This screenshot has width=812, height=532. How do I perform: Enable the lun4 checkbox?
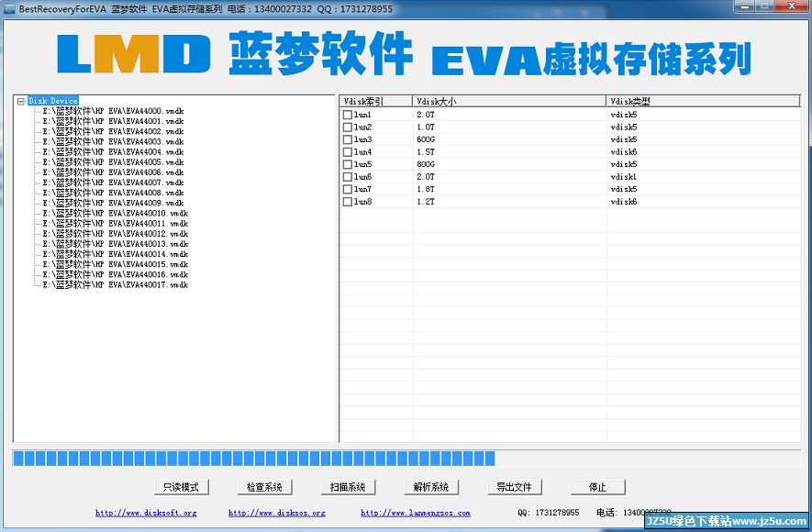pos(348,152)
